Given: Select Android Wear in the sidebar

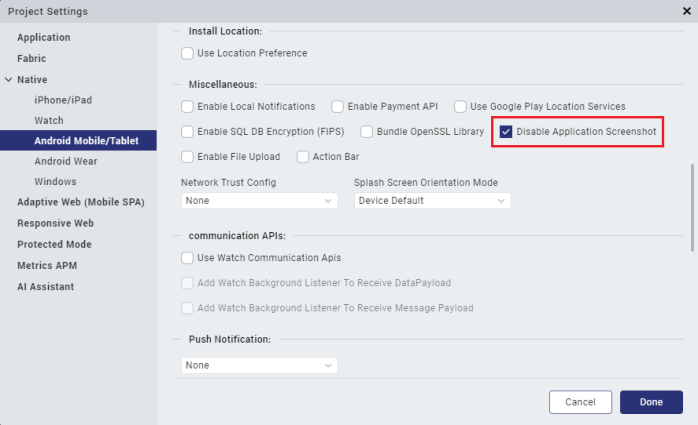Looking at the screenshot, I should (68, 161).
